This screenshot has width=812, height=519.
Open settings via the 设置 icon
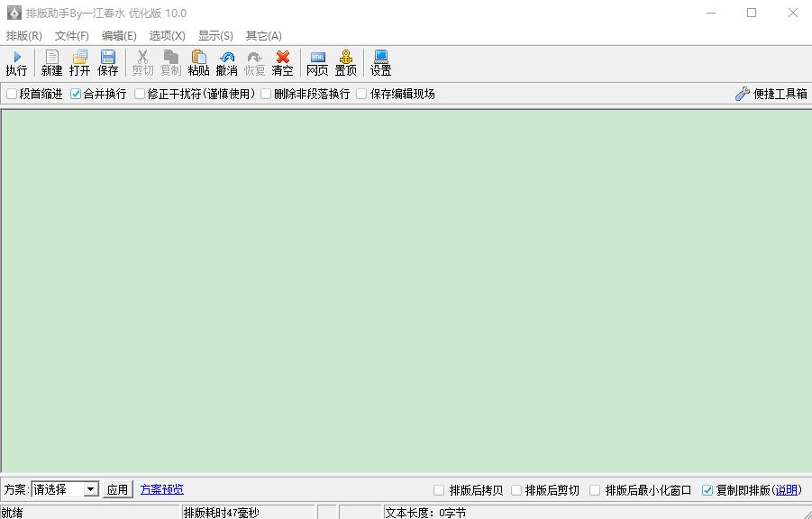coord(379,61)
